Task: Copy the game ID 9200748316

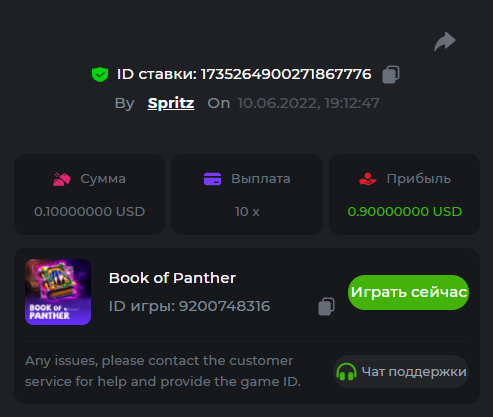Action: (326, 306)
